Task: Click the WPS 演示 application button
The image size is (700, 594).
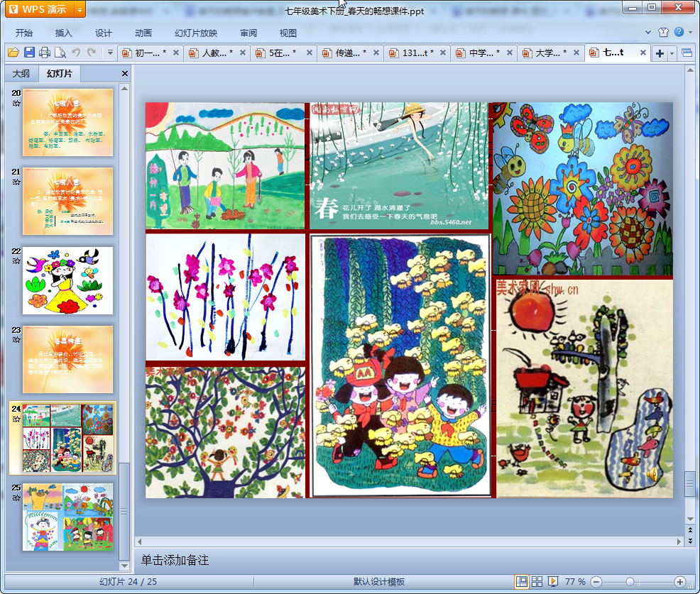Action: pyautogui.click(x=40, y=9)
